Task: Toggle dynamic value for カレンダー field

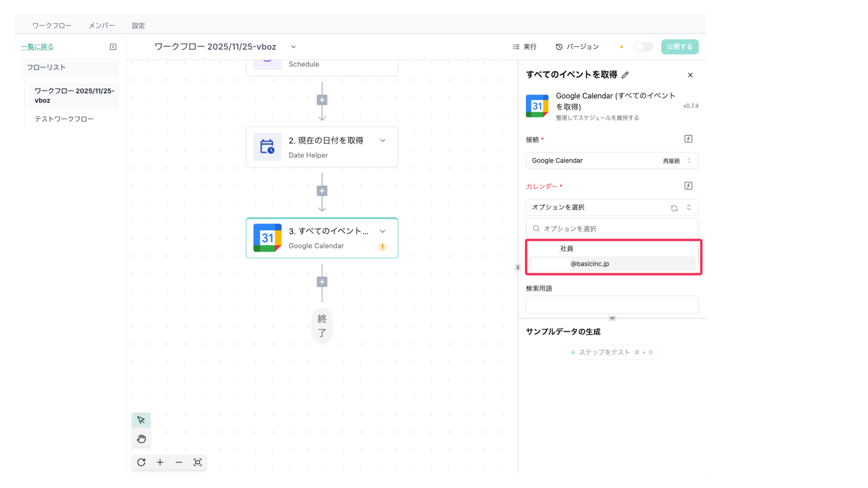Action: 688,186
